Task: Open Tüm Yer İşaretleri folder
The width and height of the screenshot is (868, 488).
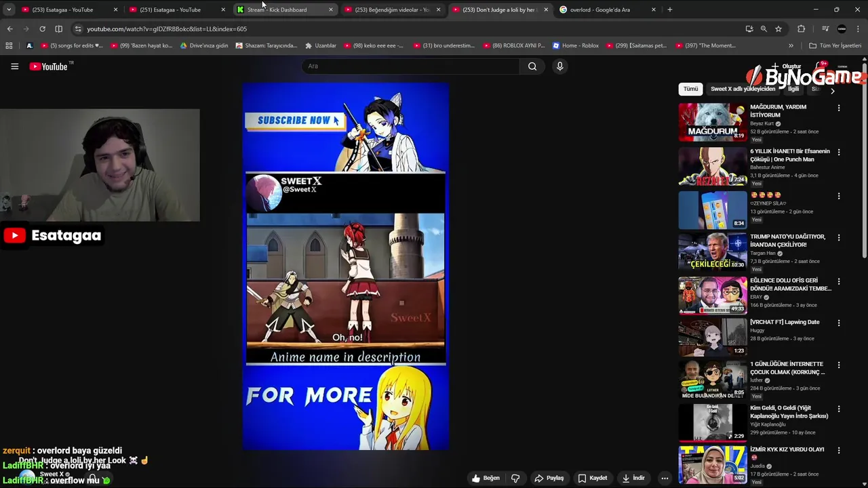Action: click(x=835, y=45)
